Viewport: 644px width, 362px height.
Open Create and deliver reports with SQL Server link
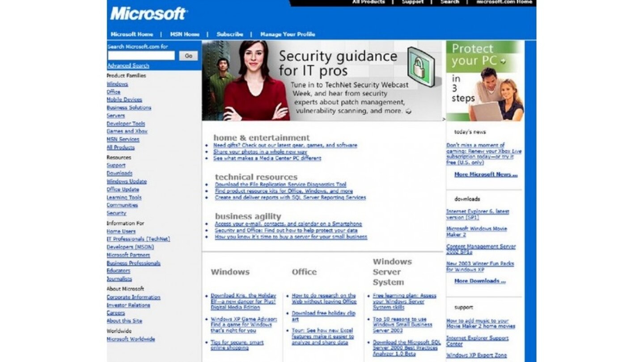point(290,198)
